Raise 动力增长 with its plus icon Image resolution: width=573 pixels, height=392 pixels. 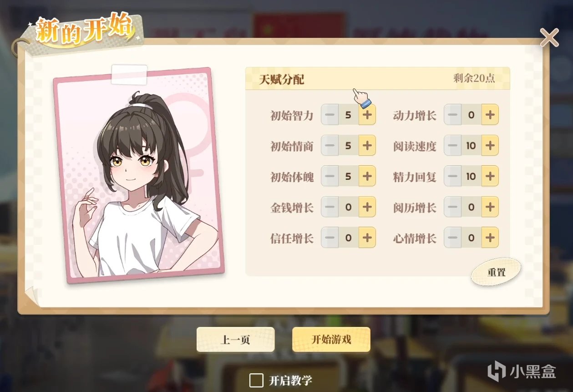click(x=490, y=115)
